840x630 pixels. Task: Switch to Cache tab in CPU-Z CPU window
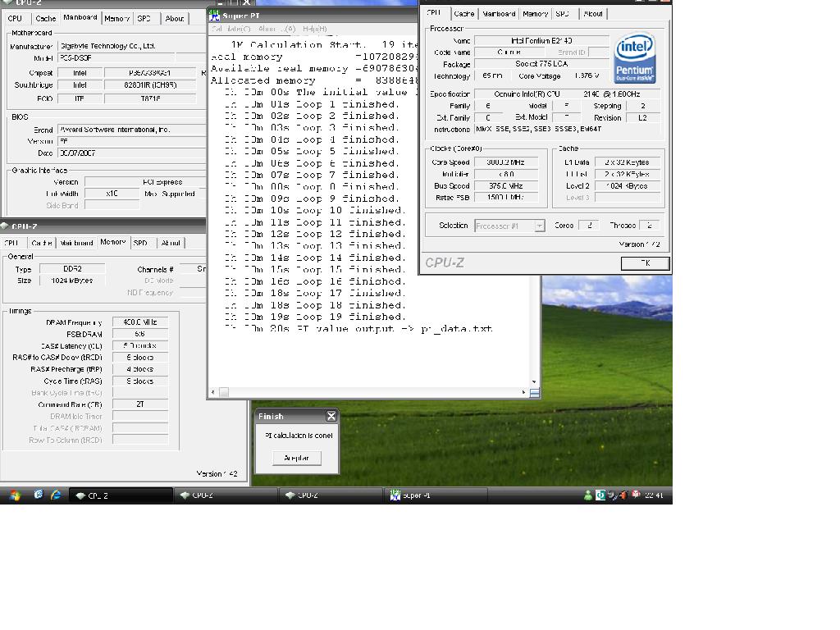(x=464, y=14)
